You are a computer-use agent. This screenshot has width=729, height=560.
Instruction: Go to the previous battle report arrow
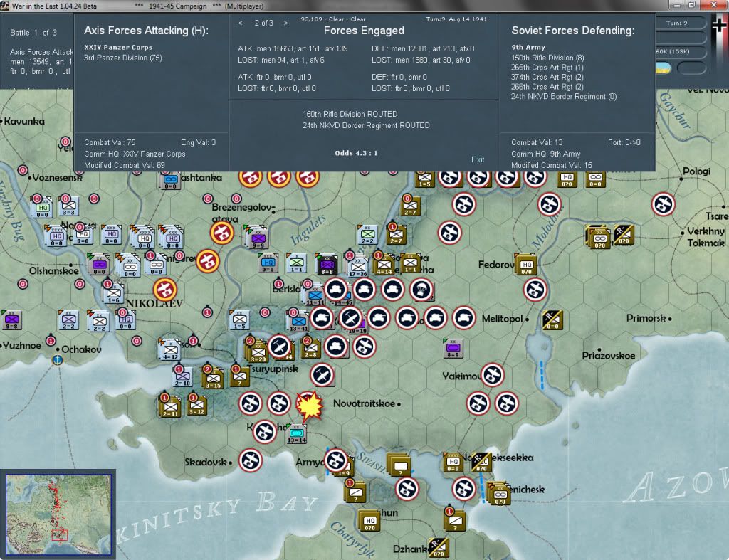pyautogui.click(x=240, y=23)
